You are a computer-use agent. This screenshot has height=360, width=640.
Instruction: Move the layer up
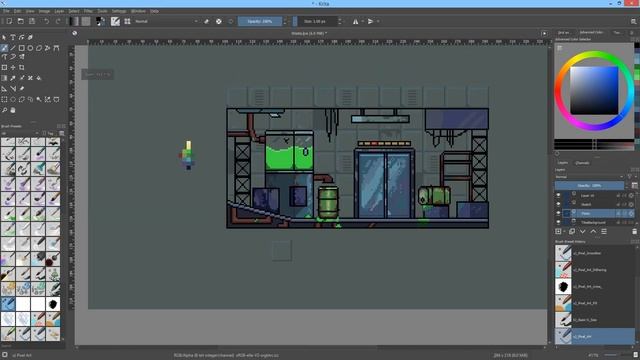point(593,231)
